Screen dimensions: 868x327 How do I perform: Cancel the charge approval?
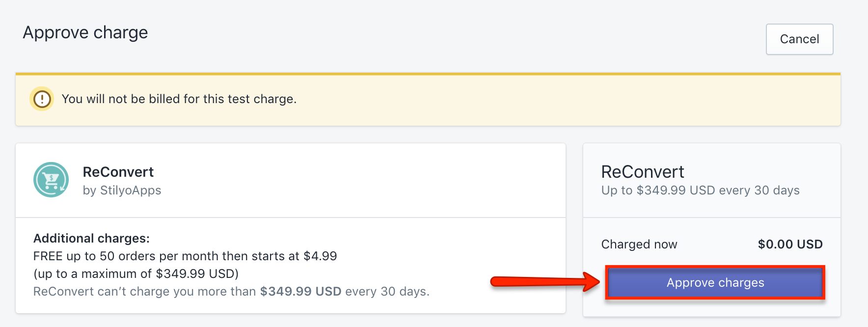point(799,39)
